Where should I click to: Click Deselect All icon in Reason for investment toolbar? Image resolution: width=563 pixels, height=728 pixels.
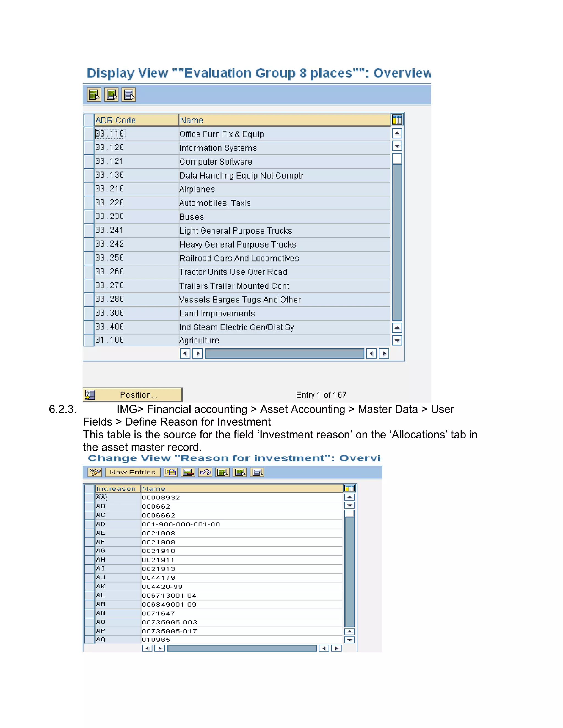click(257, 472)
